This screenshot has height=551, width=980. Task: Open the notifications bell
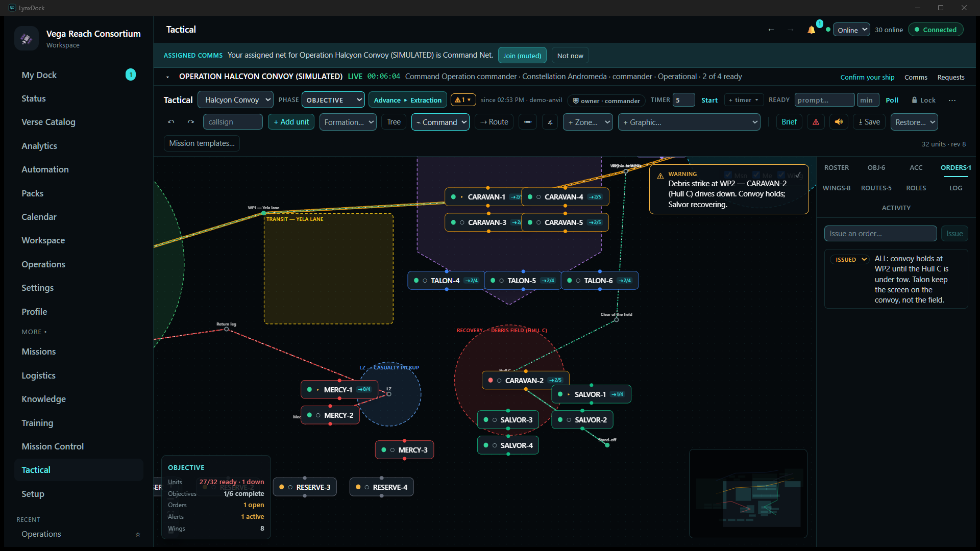(x=811, y=30)
